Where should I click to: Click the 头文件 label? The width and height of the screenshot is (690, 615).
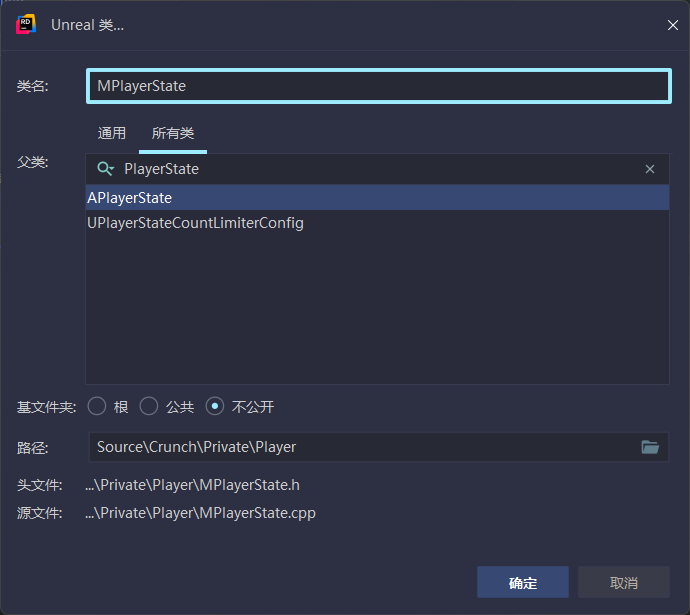[39, 485]
